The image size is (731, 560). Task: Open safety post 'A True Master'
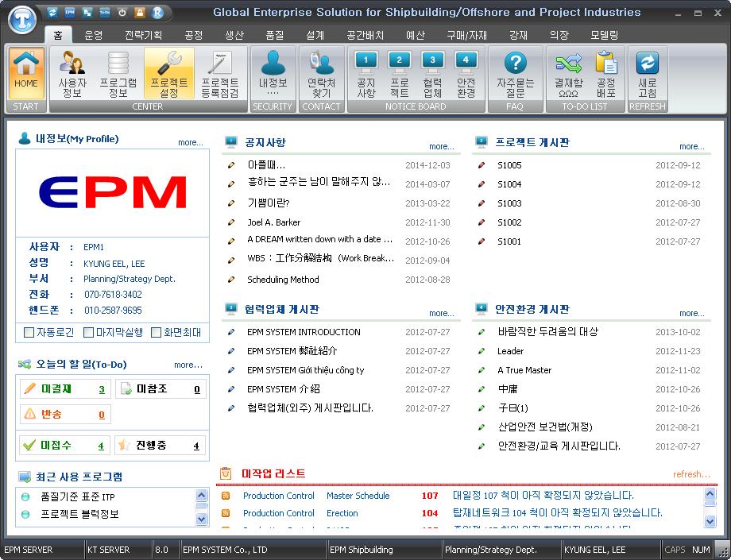tap(524, 370)
